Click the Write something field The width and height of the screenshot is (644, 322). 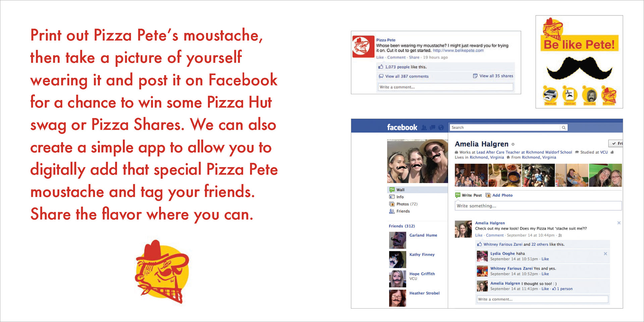click(538, 206)
